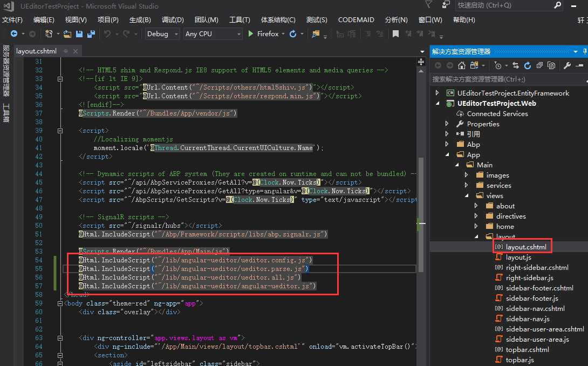
Task: Select the home folder in views
Action: 505,226
